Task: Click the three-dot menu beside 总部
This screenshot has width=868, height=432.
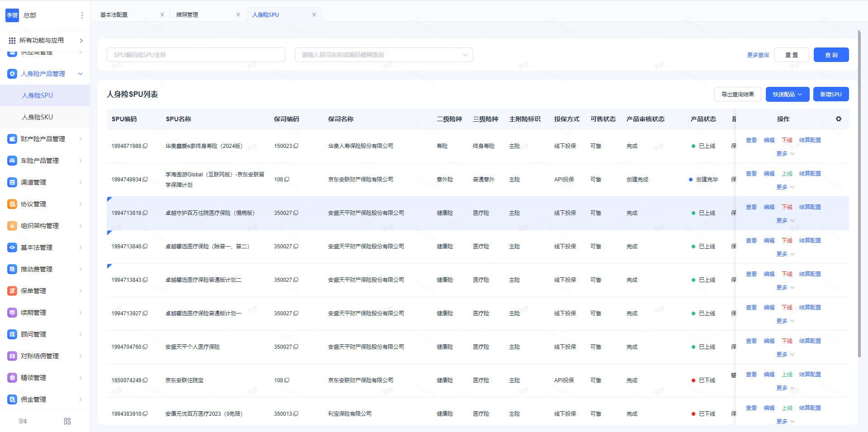Action: [x=82, y=15]
